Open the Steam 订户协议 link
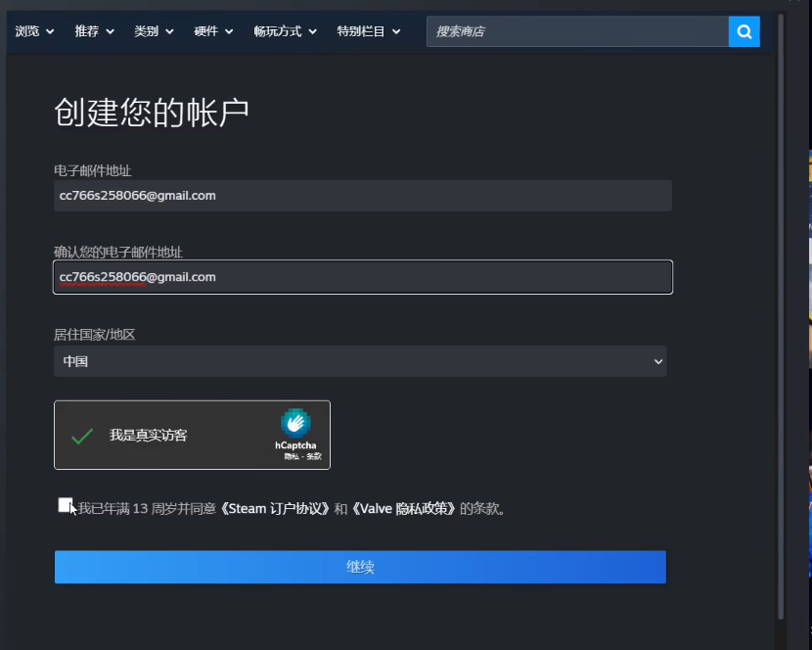The image size is (812, 650). point(273,509)
